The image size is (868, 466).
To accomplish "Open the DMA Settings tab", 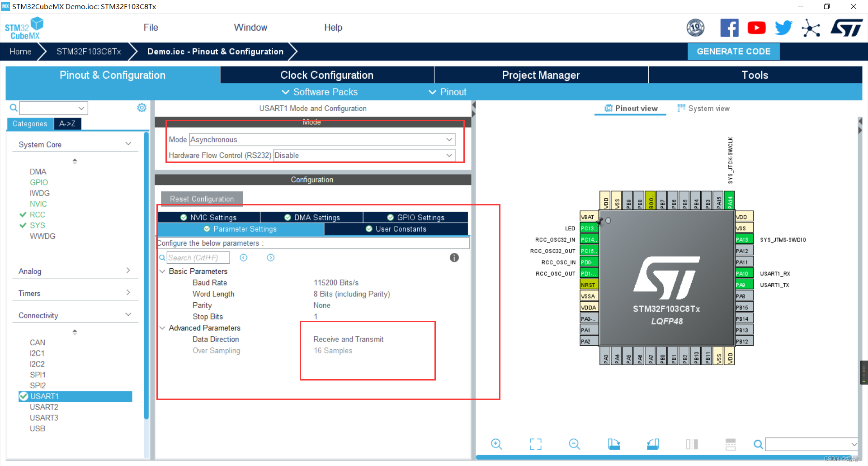I will coord(311,217).
